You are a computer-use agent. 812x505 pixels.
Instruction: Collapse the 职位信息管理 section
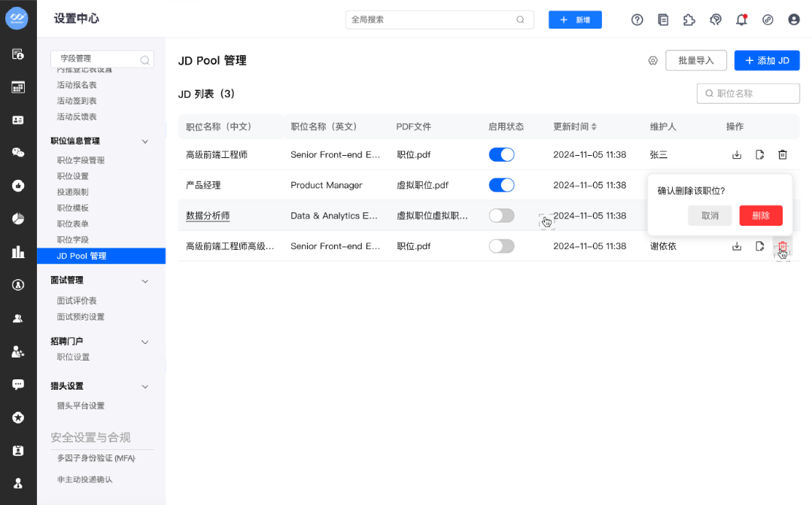point(145,141)
